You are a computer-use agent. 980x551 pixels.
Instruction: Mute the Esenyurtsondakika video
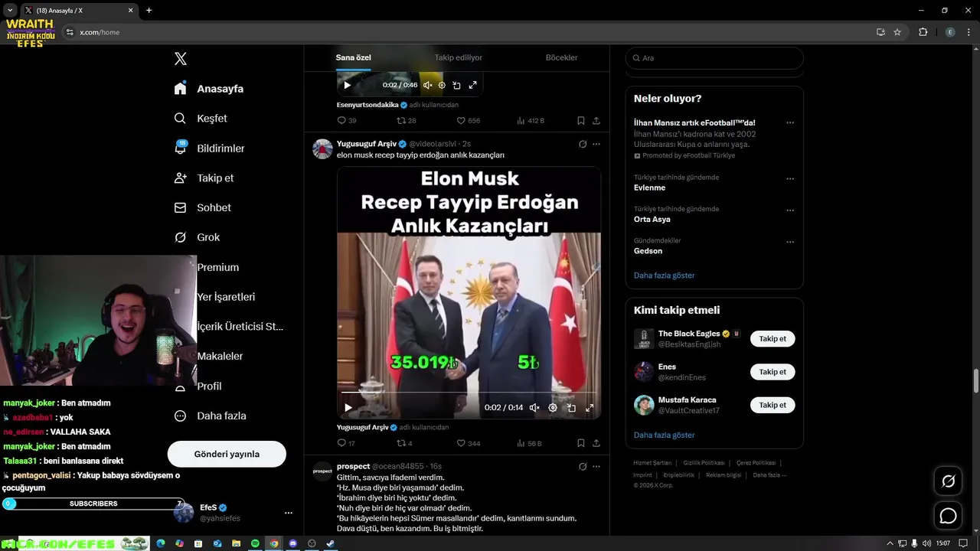(x=428, y=85)
